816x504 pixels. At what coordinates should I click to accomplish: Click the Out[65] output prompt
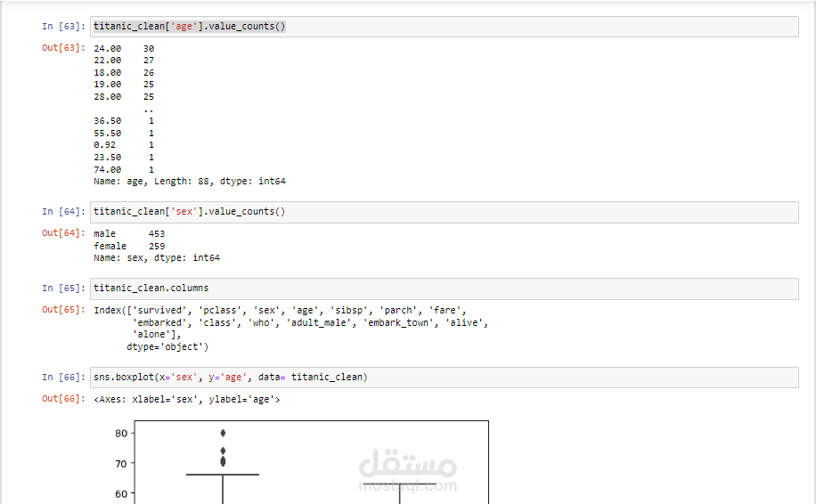pos(63,310)
